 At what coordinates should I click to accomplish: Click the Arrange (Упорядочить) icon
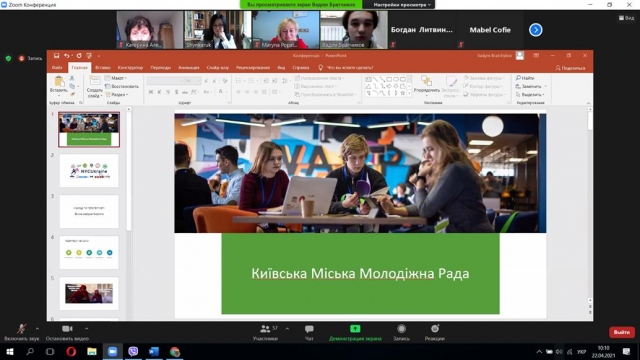pyautogui.click(x=427, y=81)
